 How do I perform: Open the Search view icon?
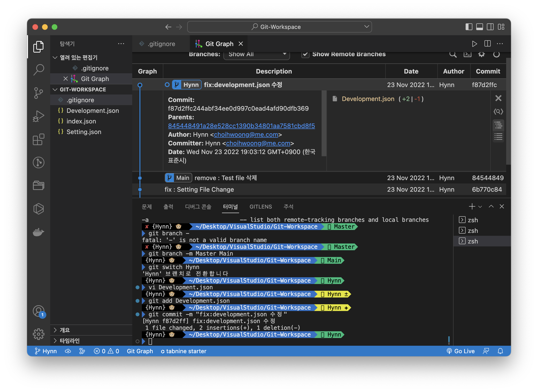click(38, 70)
